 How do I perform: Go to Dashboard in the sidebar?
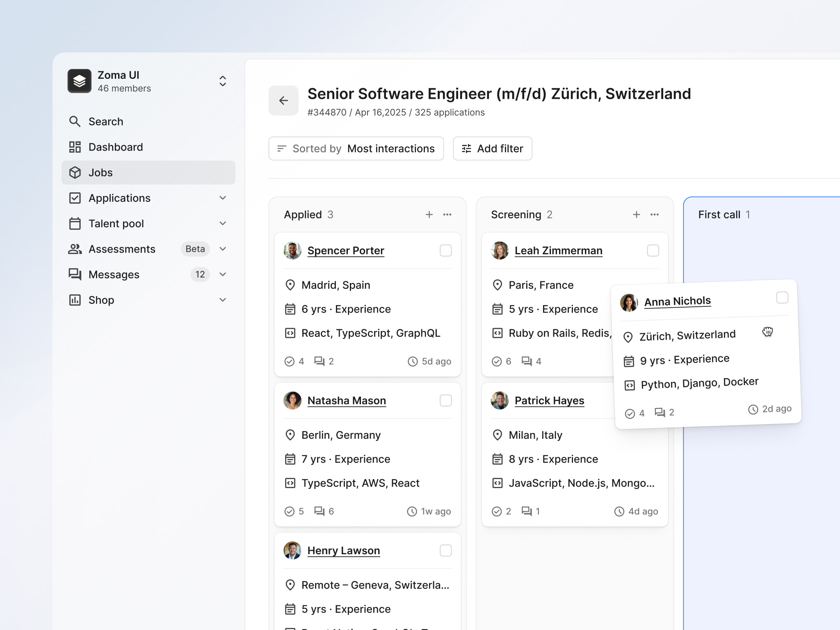pos(116,147)
